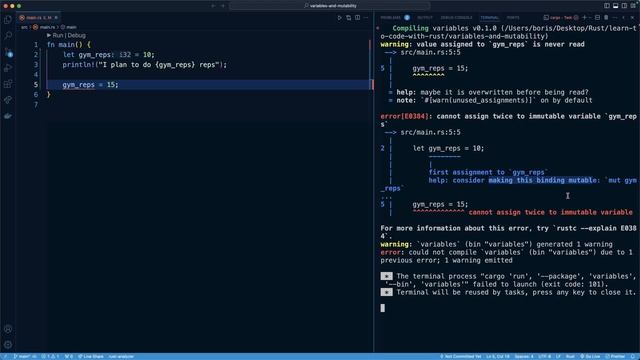Viewport: 640px width, 360px height.
Task: Change encoding via UTF-8 status item
Action: tap(544, 356)
